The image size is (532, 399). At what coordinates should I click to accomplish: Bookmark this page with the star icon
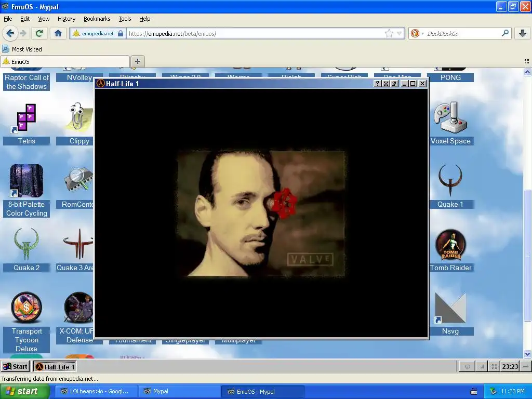click(x=389, y=33)
